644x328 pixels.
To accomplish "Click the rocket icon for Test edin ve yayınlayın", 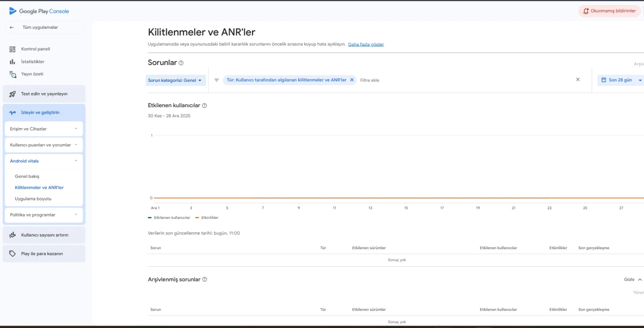I will 12,94.
